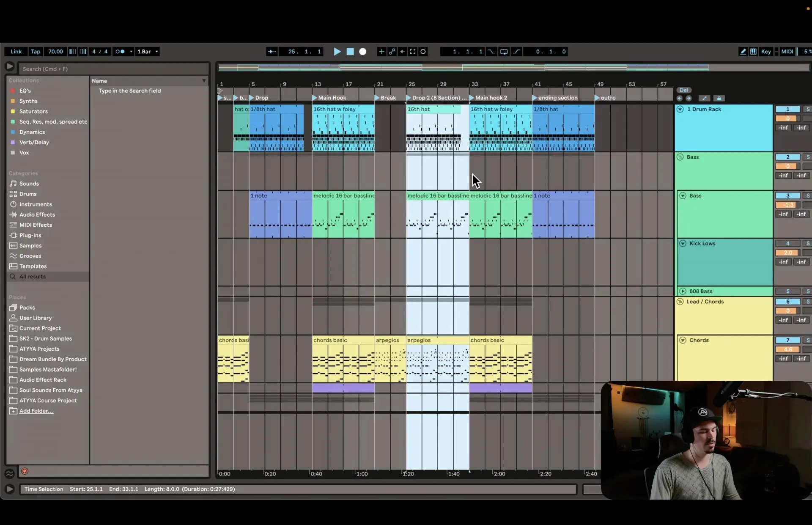The height and width of the screenshot is (525, 812).
Task: Collapse the Lead / Chords group track
Action: tap(680, 302)
